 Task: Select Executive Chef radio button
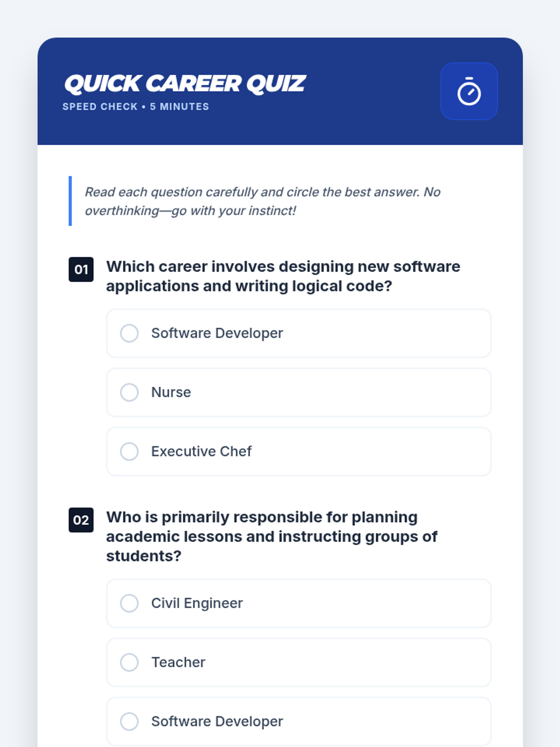click(x=129, y=451)
